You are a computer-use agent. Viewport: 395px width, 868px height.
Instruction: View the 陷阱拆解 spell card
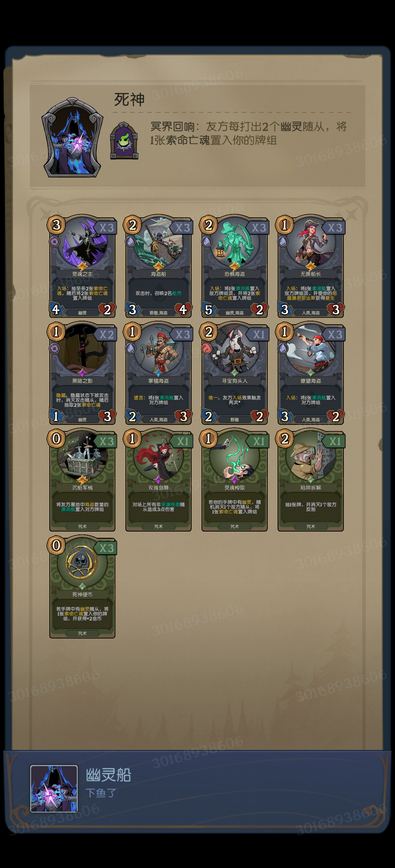311,480
